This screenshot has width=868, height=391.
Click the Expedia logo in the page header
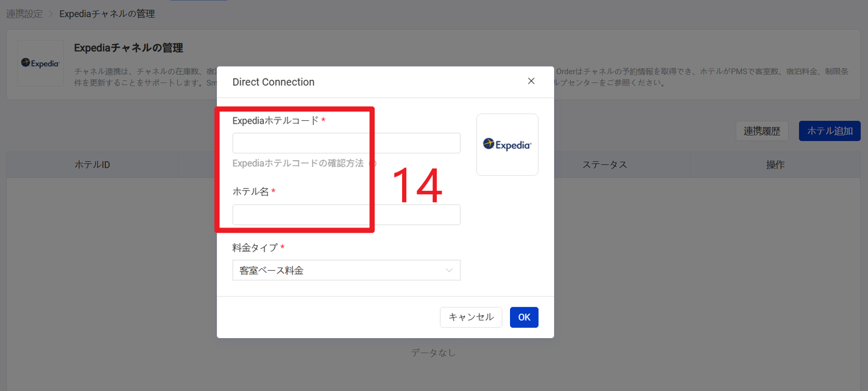pyautogui.click(x=41, y=63)
